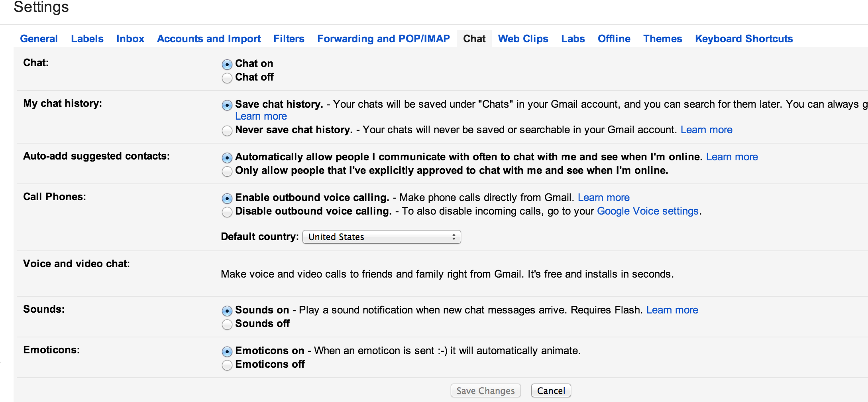The width and height of the screenshot is (868, 402).
Task: Click Learn more for outbound voice calling
Action: coord(603,197)
